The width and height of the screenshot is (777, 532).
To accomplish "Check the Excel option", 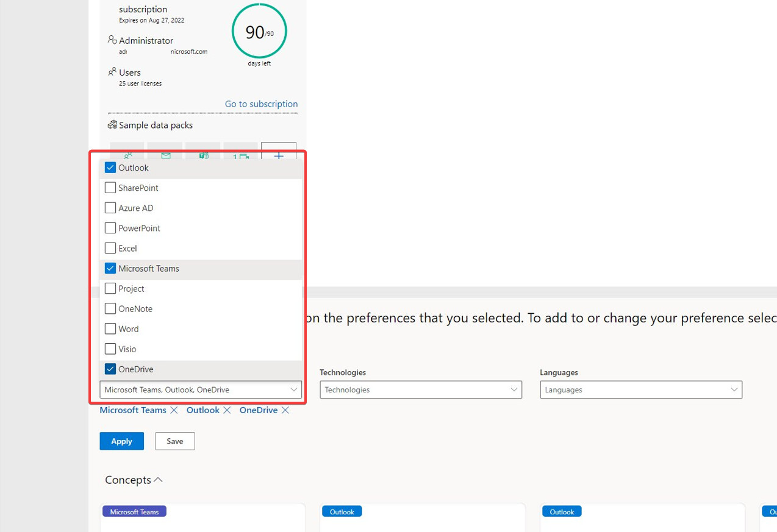I will tap(110, 248).
